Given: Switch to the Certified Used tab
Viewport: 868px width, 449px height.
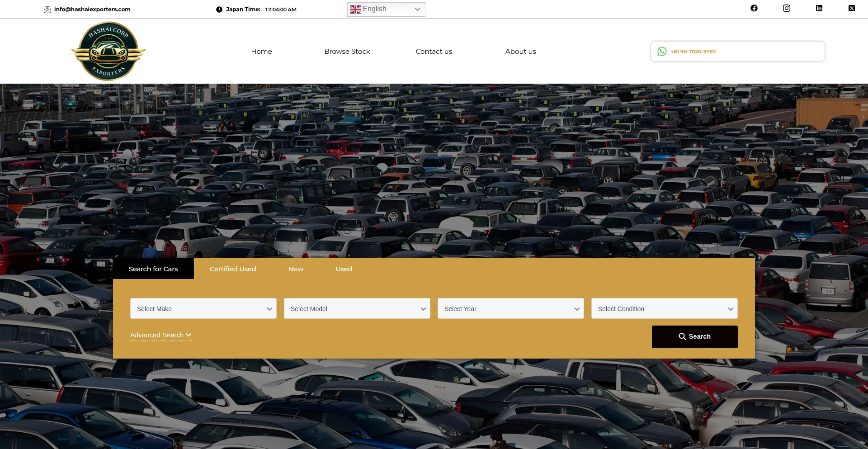Looking at the screenshot, I should click(x=233, y=269).
